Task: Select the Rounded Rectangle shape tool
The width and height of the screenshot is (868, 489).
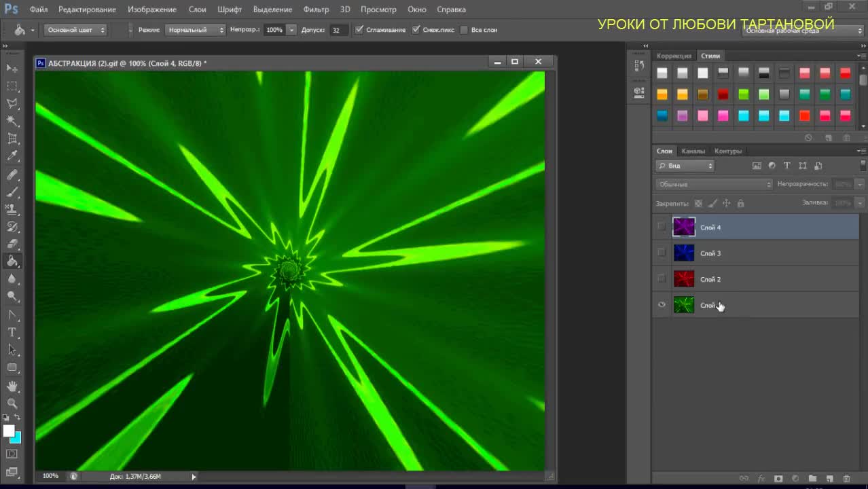Action: point(12,367)
